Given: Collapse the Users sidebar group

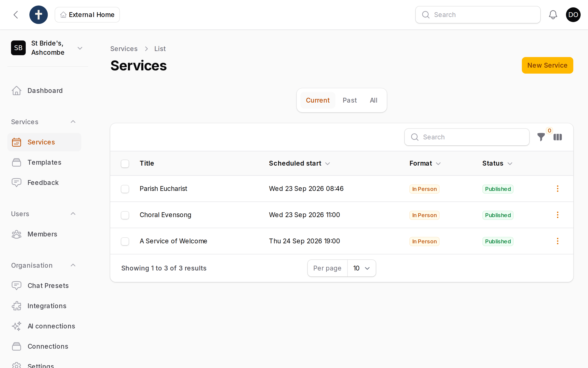Looking at the screenshot, I should [73, 214].
